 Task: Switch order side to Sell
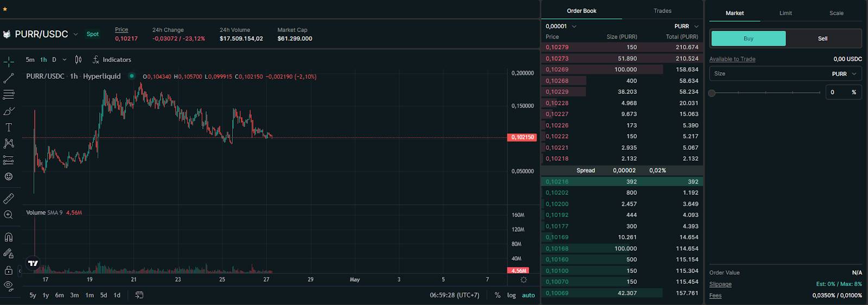coord(823,39)
